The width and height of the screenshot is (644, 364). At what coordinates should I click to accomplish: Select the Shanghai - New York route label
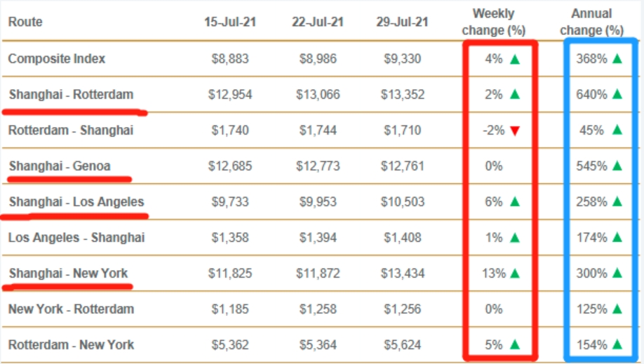point(68,274)
